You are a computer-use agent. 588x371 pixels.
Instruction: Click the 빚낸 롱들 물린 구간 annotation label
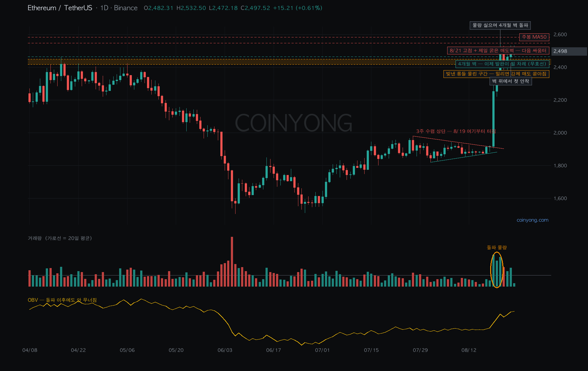[496, 74]
